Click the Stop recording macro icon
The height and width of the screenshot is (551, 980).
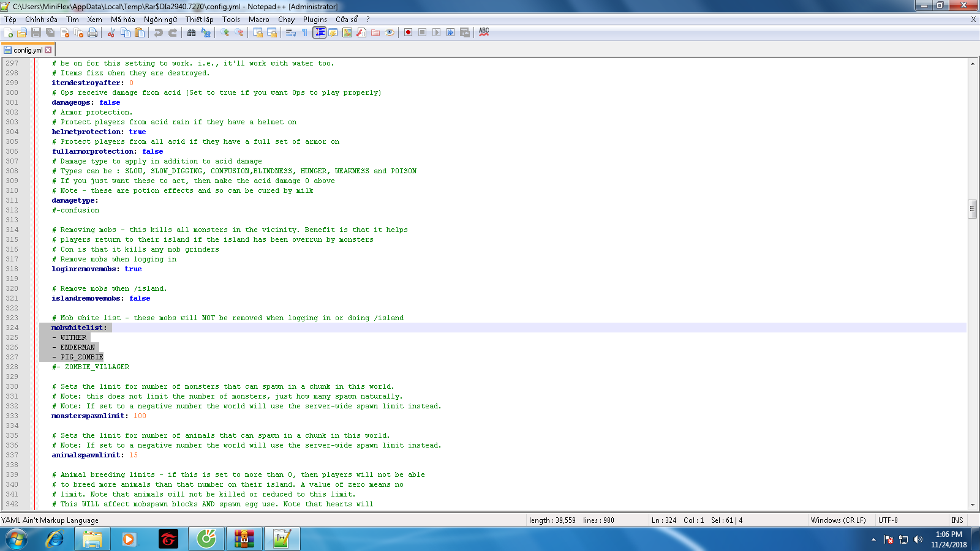(x=422, y=32)
